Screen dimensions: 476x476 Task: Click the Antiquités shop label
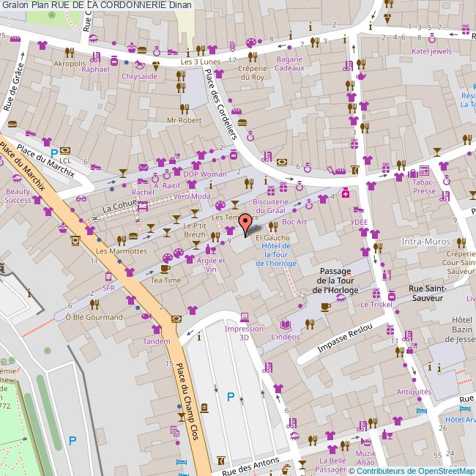click(414, 392)
